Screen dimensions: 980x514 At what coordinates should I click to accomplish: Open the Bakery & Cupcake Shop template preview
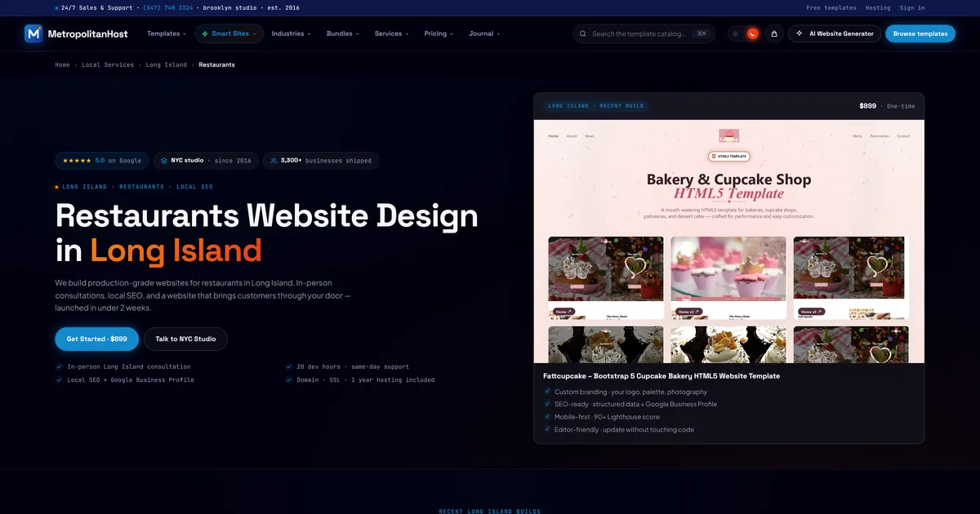pos(728,241)
